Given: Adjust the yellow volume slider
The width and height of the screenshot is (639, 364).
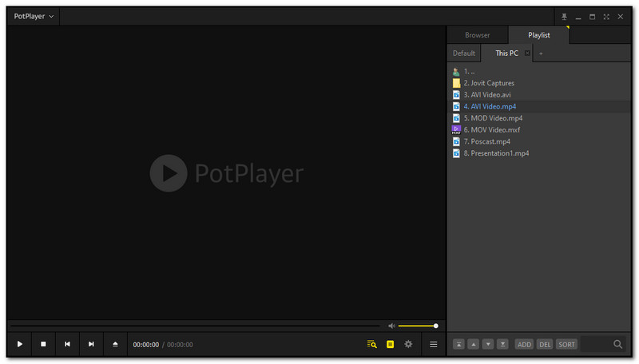Looking at the screenshot, I should click(x=418, y=326).
